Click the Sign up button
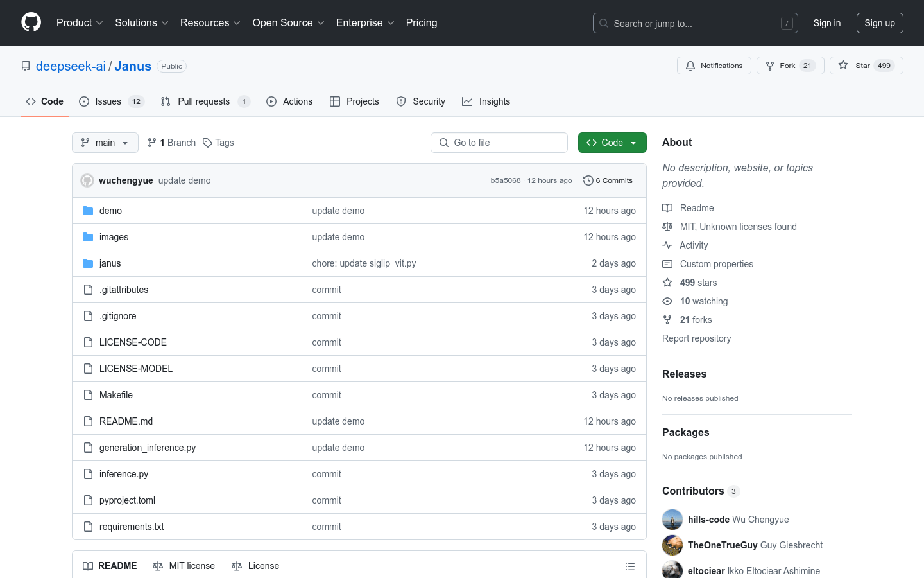924x578 pixels. (x=879, y=23)
